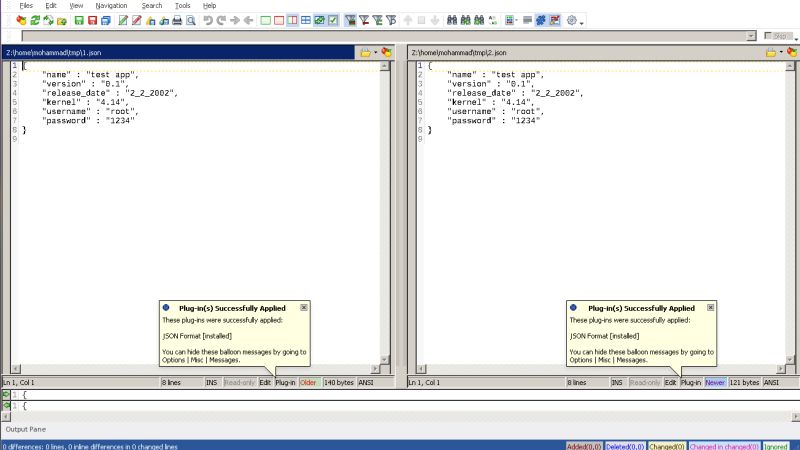
Task: Click the 2.json file path title bar
Action: point(584,52)
